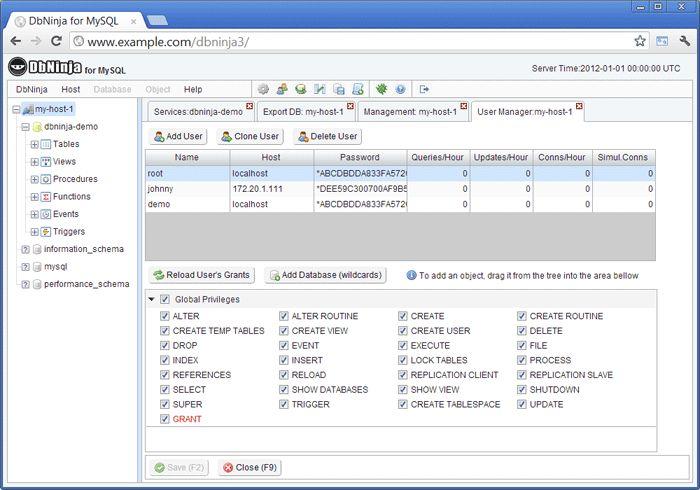Collapse the Global Privileges section

152,299
